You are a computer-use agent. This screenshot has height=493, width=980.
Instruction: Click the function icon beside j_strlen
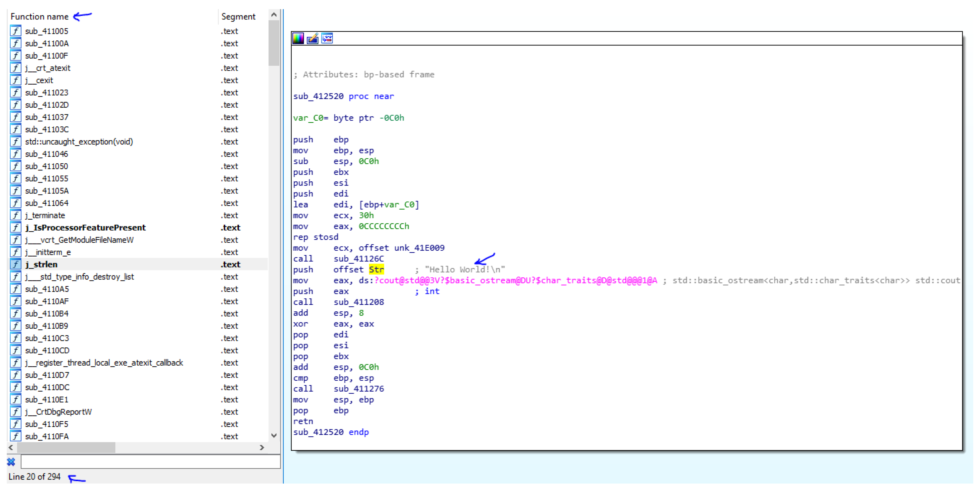[16, 264]
